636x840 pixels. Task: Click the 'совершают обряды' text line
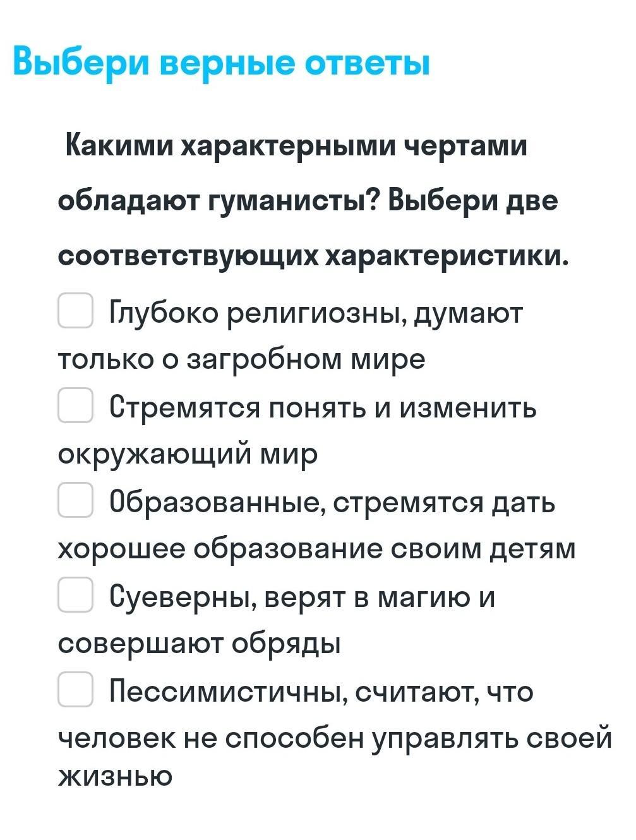(x=199, y=643)
